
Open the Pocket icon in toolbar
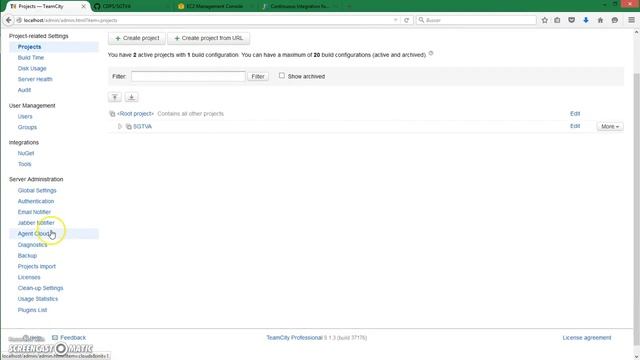571,20
